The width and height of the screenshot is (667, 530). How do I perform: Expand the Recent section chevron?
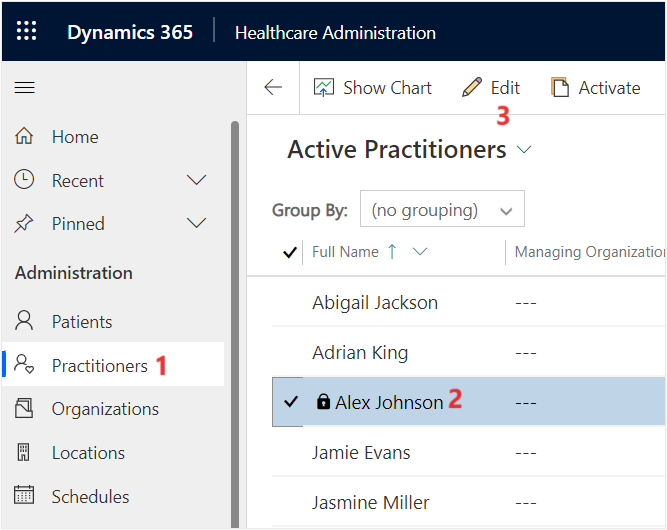(197, 181)
